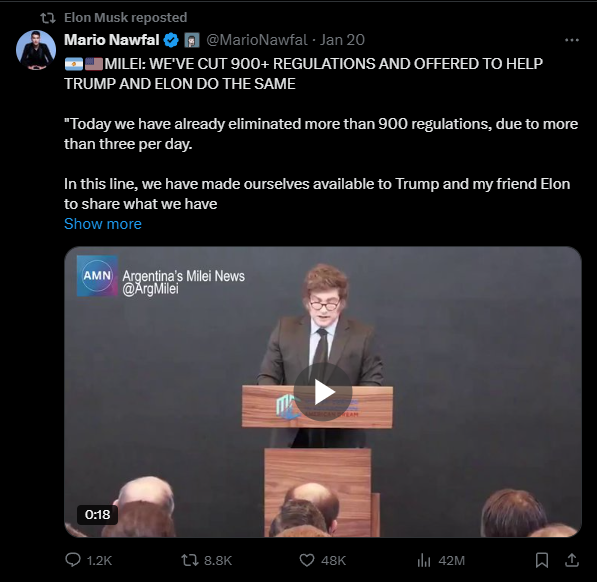This screenshot has width=597, height=582.
Task: Click the repost arrows icon below video
Action: pyautogui.click(x=190, y=560)
